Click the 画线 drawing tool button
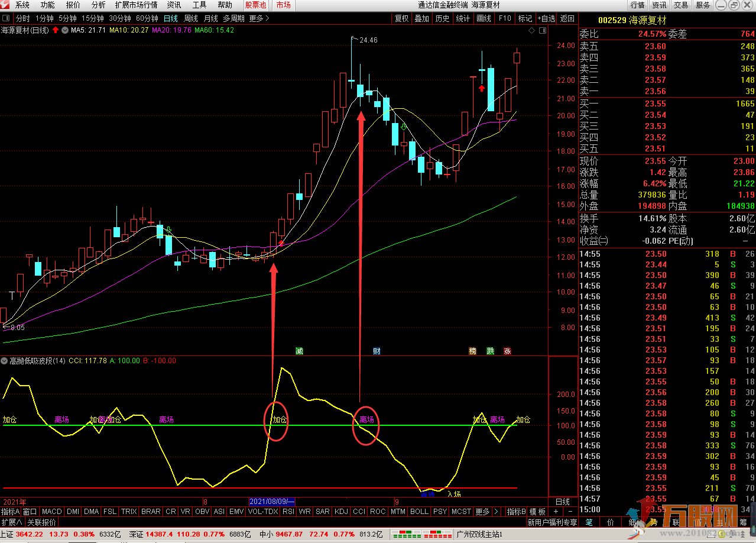This screenshot has width=756, height=543. (484, 18)
